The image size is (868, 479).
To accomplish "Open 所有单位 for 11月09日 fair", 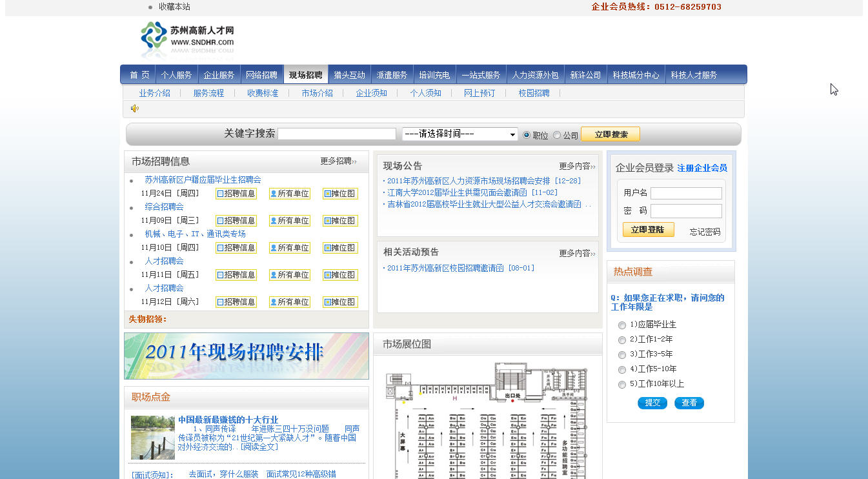I will tap(290, 221).
